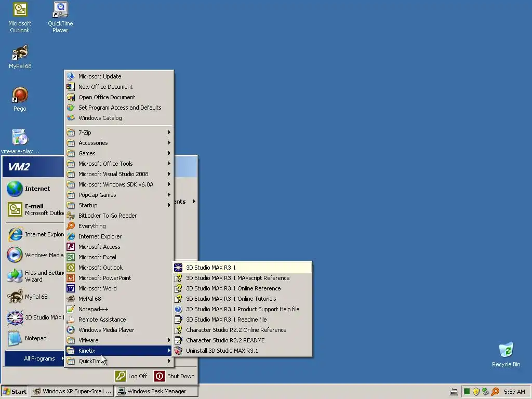The width and height of the screenshot is (532, 399).
Task: Click the All Programs button
Action: pyautogui.click(x=34, y=358)
